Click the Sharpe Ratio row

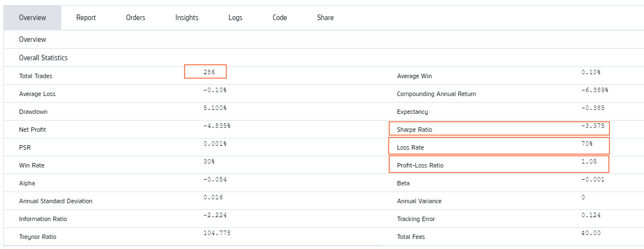coord(499,128)
